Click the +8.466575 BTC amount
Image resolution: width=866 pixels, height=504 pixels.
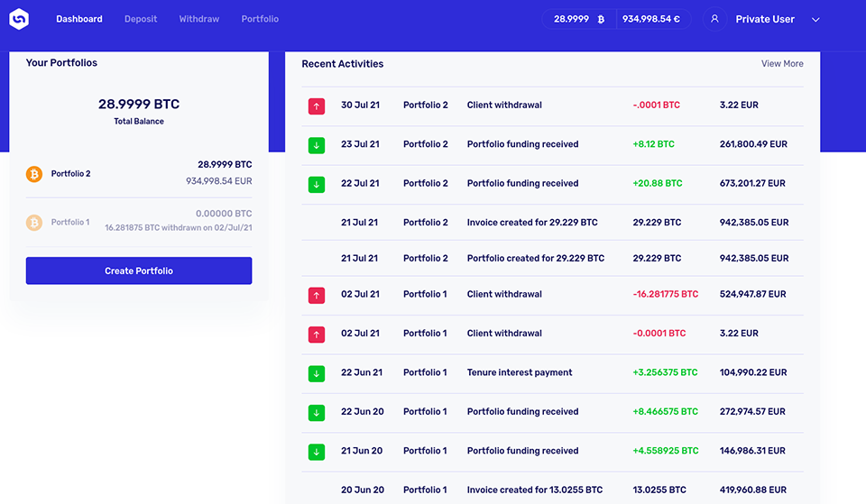pyautogui.click(x=665, y=412)
